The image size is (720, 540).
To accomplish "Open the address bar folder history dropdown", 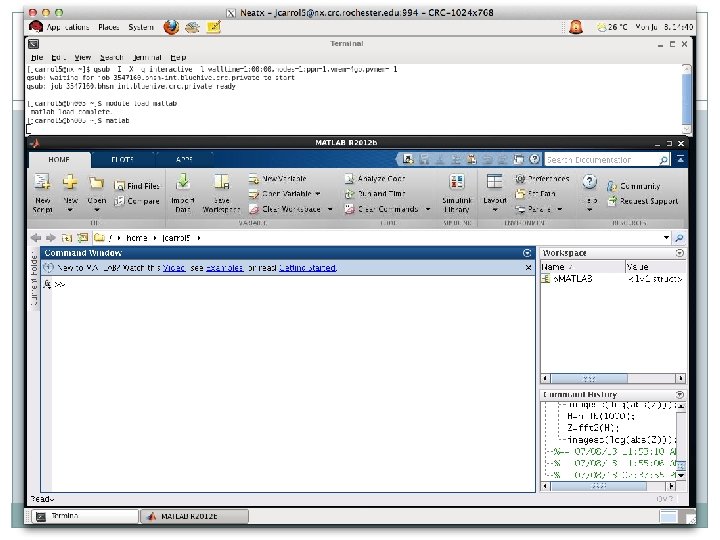I will coord(666,237).
